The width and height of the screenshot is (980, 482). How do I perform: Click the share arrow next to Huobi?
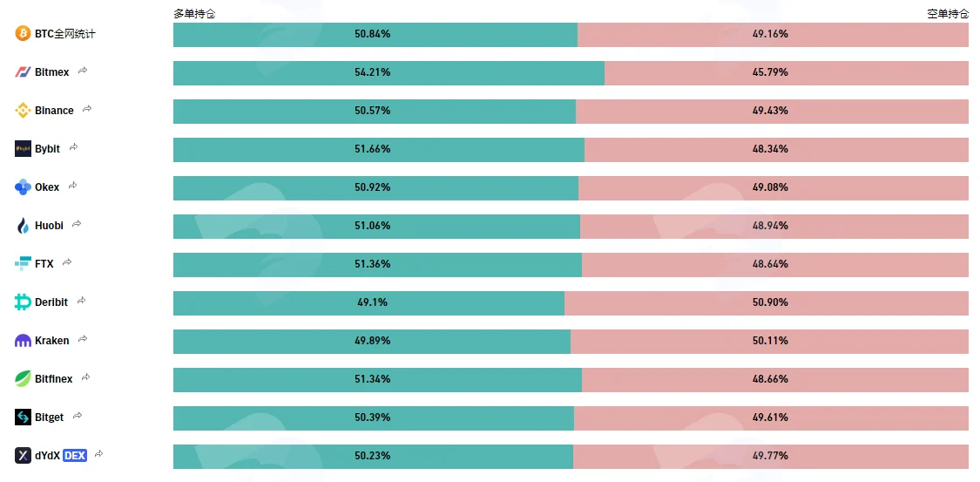[x=77, y=224]
